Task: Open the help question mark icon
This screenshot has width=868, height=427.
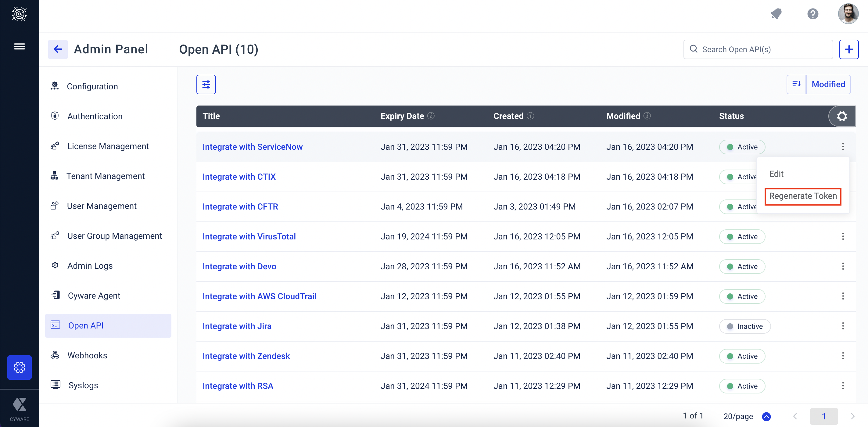Action: tap(812, 14)
